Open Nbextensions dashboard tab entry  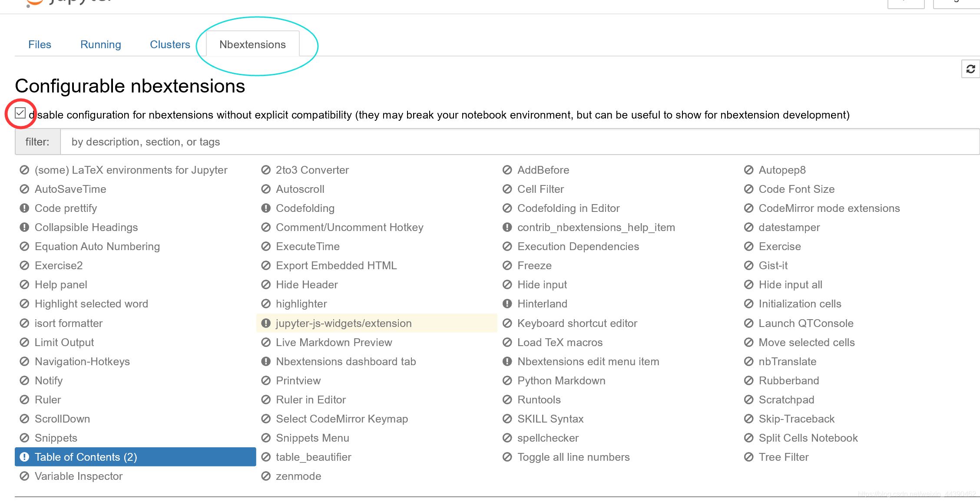[x=346, y=362]
